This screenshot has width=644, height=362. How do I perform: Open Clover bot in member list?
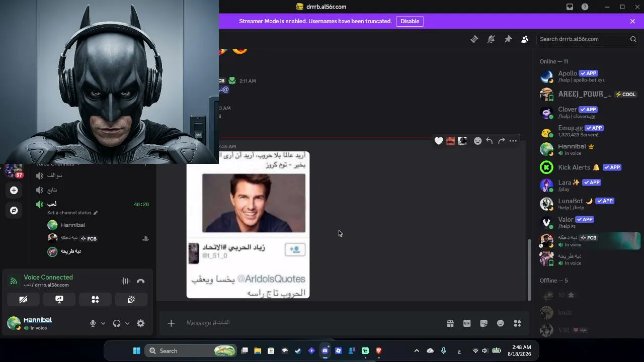click(589, 112)
